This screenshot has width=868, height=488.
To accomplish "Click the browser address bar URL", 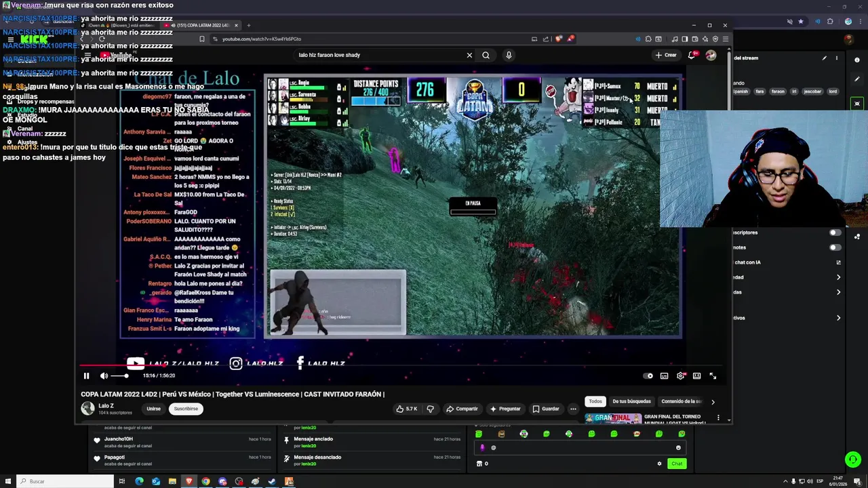I will coord(262,39).
